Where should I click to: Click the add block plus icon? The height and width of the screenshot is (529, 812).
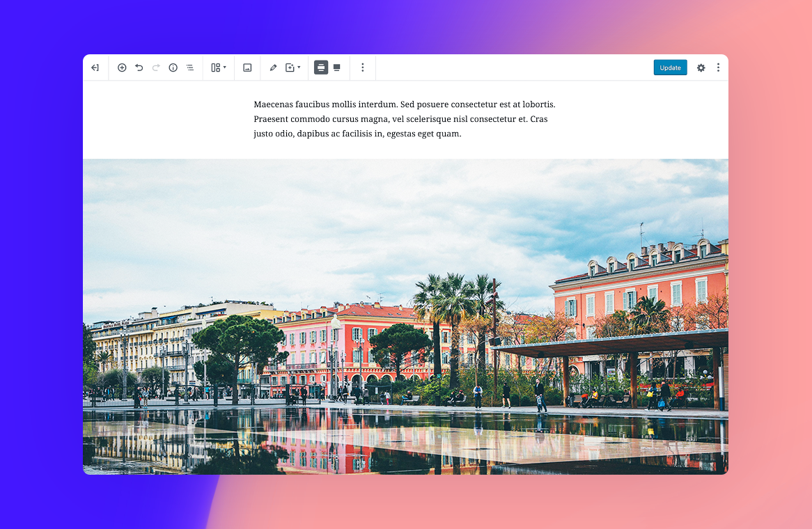[122, 68]
